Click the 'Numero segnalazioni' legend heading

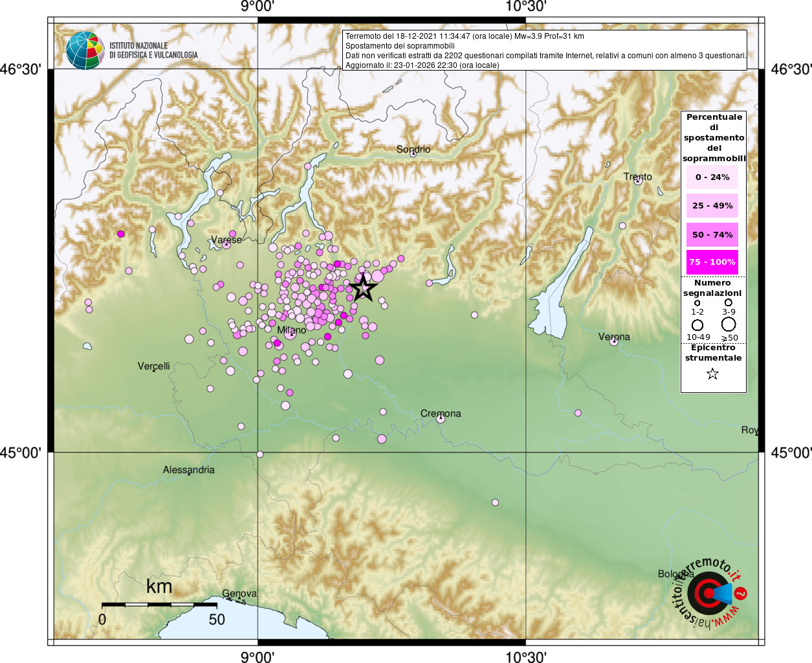click(712, 288)
